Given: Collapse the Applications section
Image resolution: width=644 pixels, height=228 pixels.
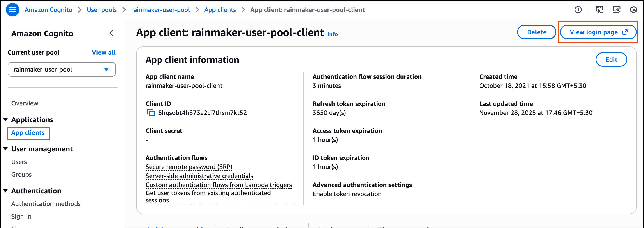Looking at the screenshot, I should point(5,119).
